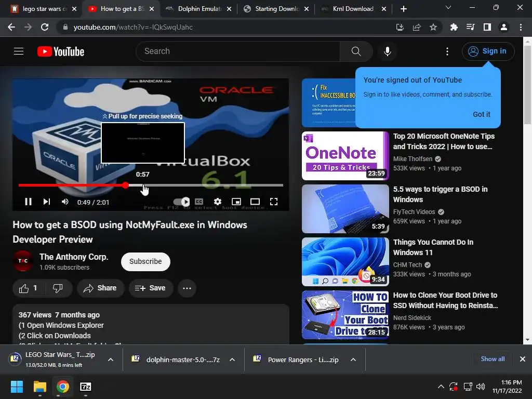
Task: Open File Explorer from taskbar
Action: coord(39,387)
